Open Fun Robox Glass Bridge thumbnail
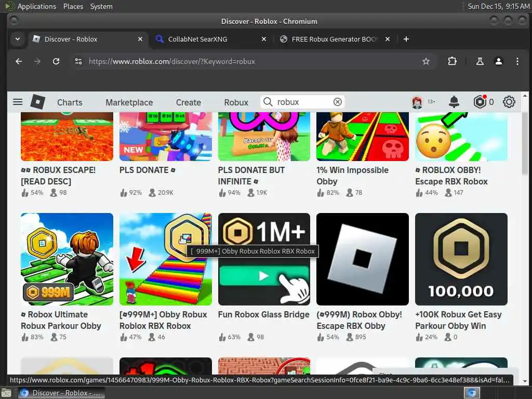The width and height of the screenshot is (532, 399). [264, 259]
